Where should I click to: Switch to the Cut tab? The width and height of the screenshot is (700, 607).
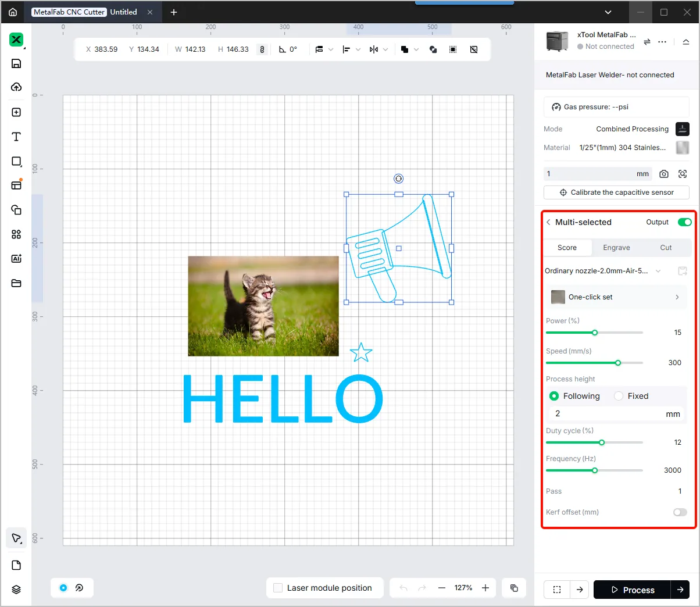pos(666,248)
